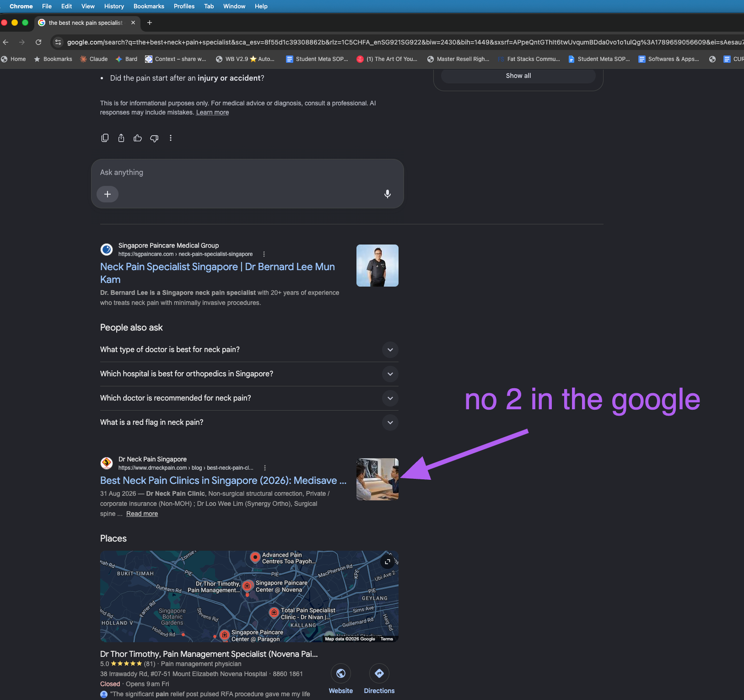Open the Dr Neck Pain result thumbnail
744x700 pixels.
378,480
